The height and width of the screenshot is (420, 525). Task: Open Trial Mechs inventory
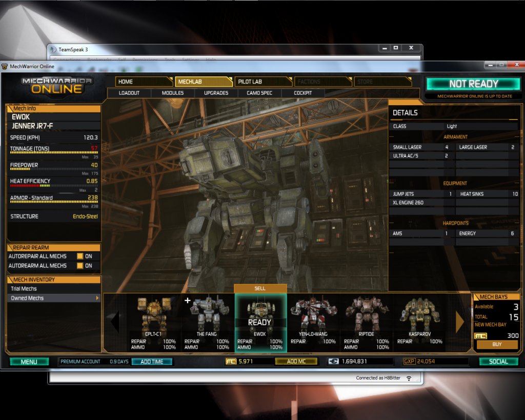click(x=54, y=289)
